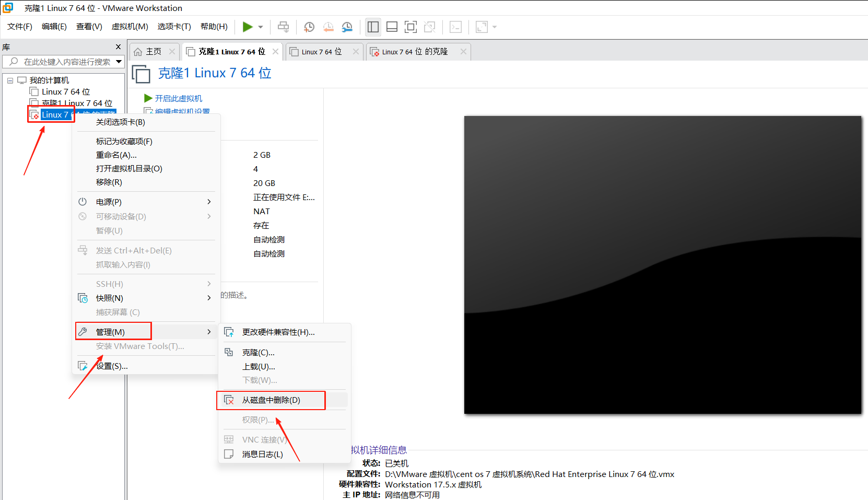Open the 文件(F) menu
Image resolution: width=868 pixels, height=500 pixels.
[20, 27]
